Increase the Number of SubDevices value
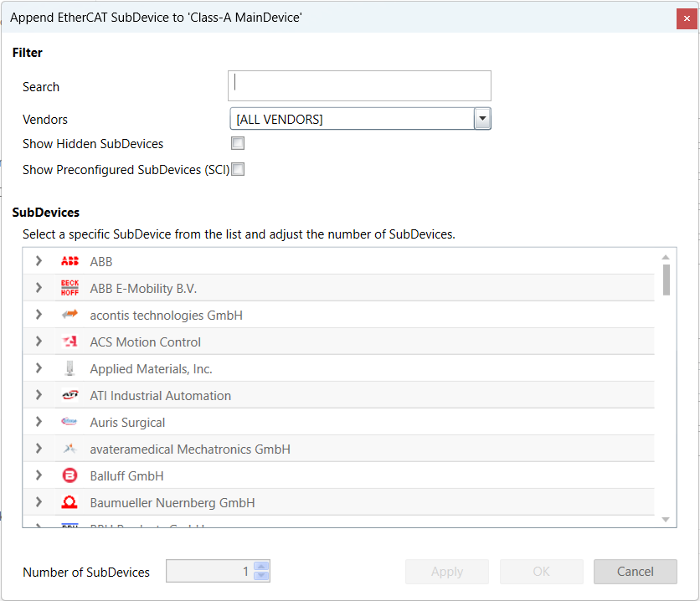 (x=261, y=566)
